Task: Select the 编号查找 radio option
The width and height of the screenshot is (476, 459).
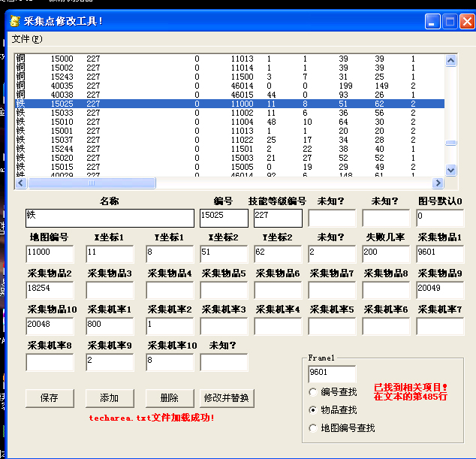Action: click(313, 391)
